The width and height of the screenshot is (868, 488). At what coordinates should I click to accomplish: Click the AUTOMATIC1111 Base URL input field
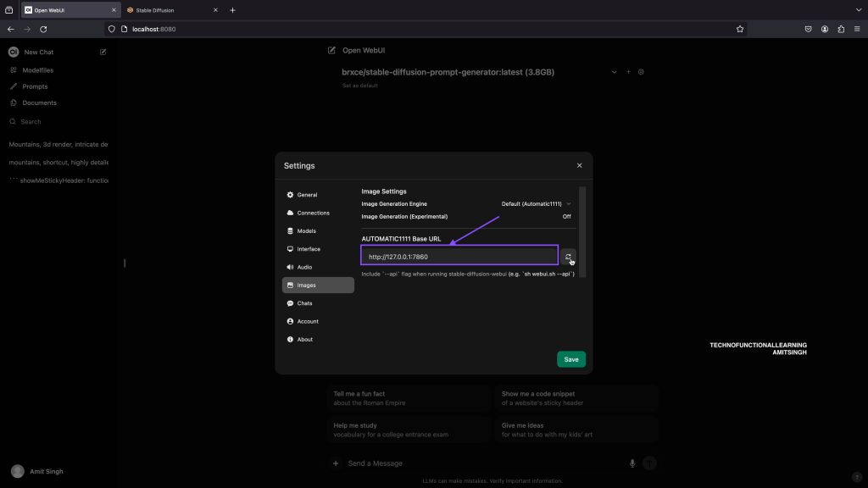[x=459, y=256]
